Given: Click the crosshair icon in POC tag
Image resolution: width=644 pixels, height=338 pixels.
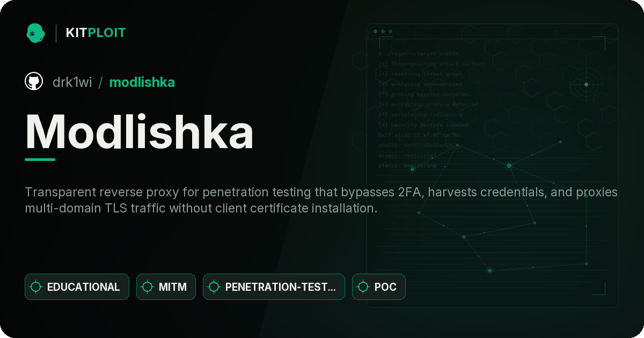Looking at the screenshot, I should 363,287.
